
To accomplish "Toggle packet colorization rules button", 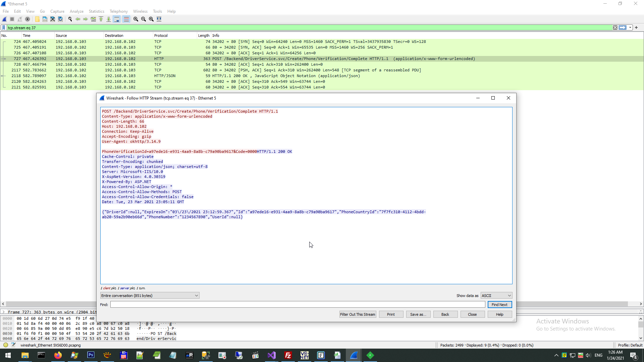I will point(126,19).
